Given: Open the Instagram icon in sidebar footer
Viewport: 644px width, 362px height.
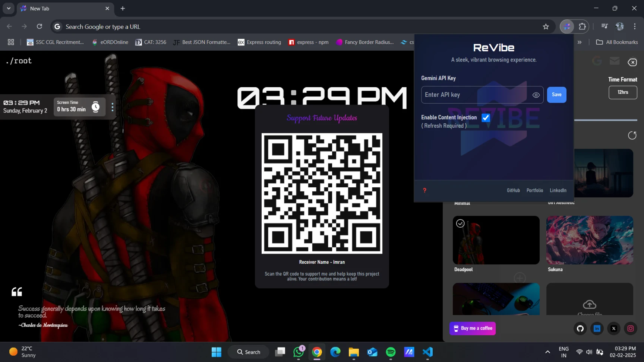Looking at the screenshot, I should pos(631,328).
